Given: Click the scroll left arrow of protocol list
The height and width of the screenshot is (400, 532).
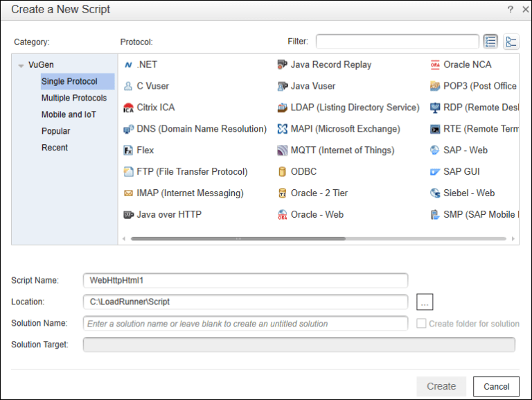Looking at the screenshot, I should pos(124,238).
